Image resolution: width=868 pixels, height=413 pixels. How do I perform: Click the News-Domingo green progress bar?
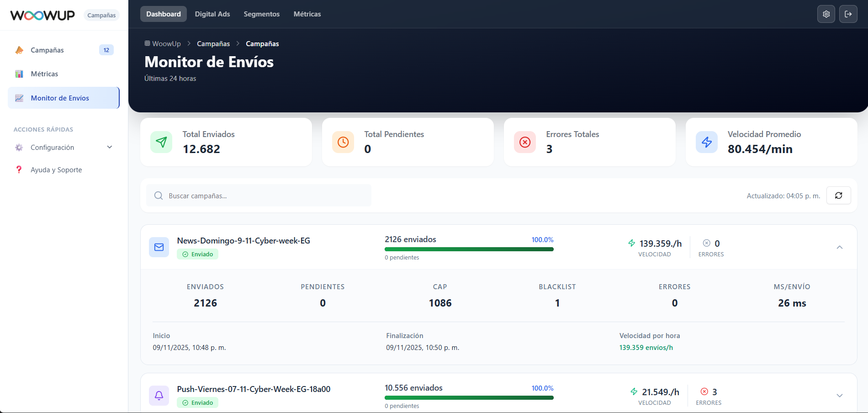[x=469, y=249]
